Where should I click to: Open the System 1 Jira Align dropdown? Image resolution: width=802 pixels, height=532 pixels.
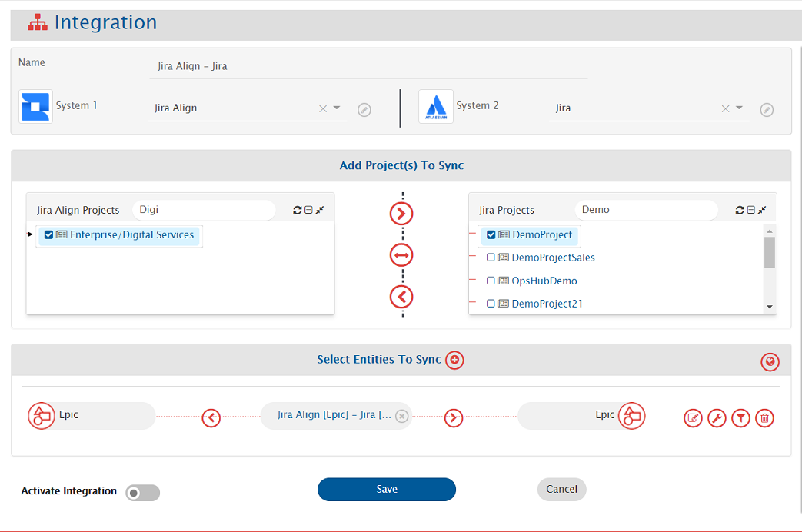coord(337,108)
